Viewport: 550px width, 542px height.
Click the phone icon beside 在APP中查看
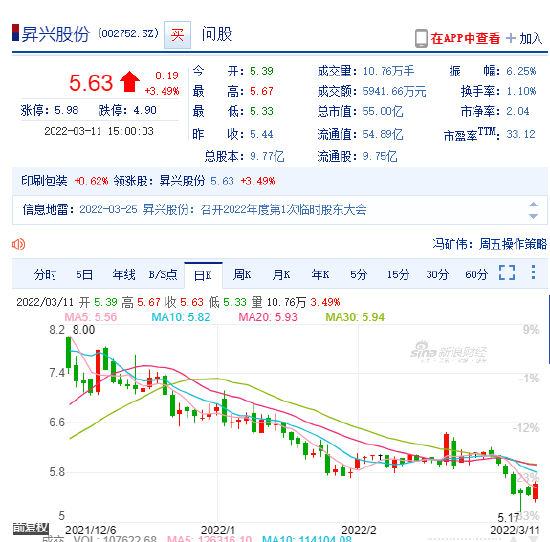421,38
